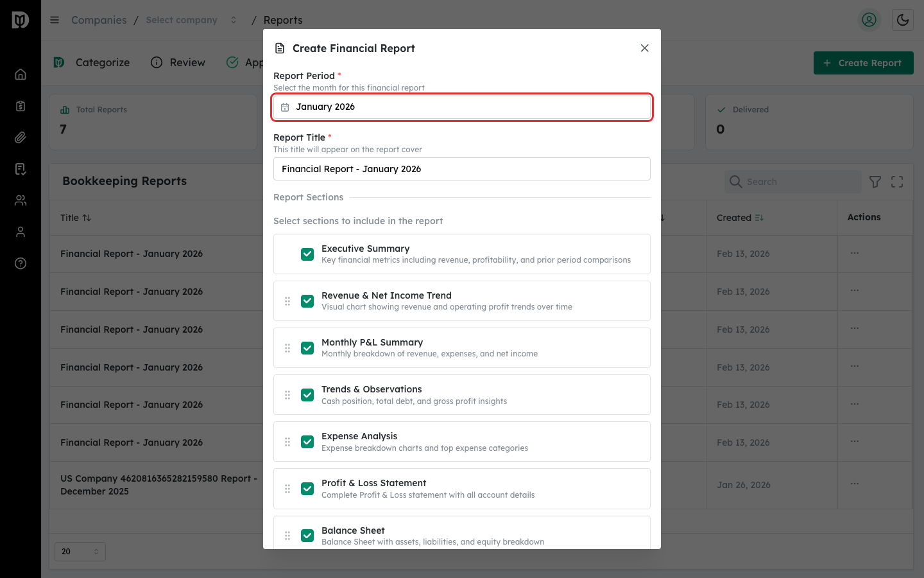Image resolution: width=924 pixels, height=578 pixels.
Task: Uncheck the Balance Sheet section
Action: (x=307, y=536)
